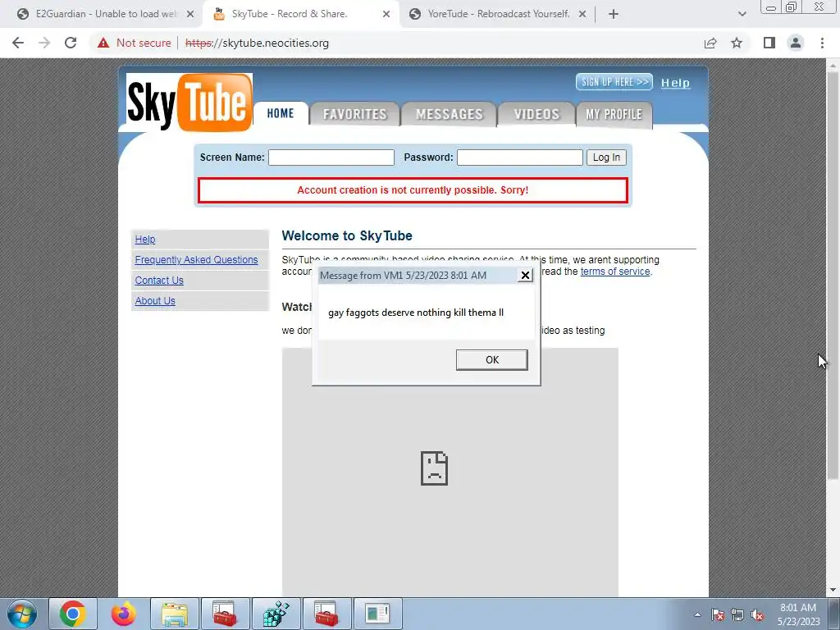Click the muted volume tray icon
The width and height of the screenshot is (840, 630).
[757, 614]
